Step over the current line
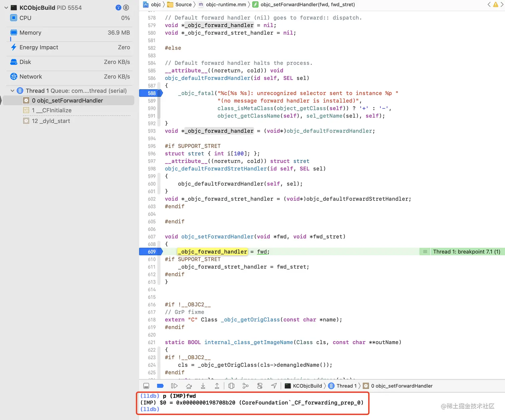 tap(189, 386)
